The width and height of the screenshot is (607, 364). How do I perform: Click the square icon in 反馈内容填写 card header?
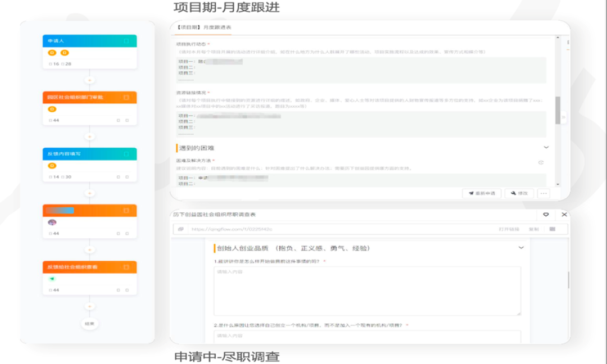click(x=126, y=154)
